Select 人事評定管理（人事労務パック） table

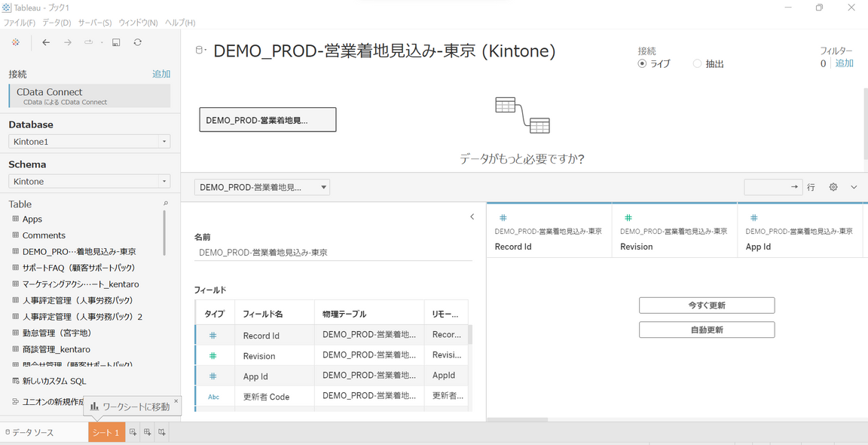[78, 300]
